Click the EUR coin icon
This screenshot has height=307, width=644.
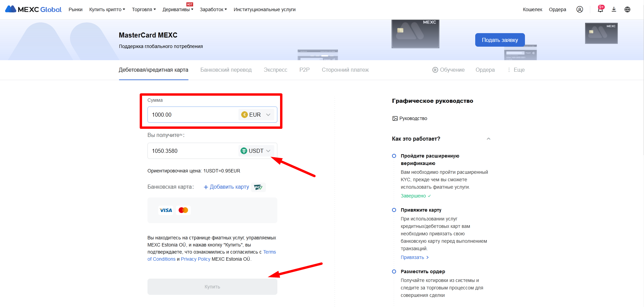[245, 115]
